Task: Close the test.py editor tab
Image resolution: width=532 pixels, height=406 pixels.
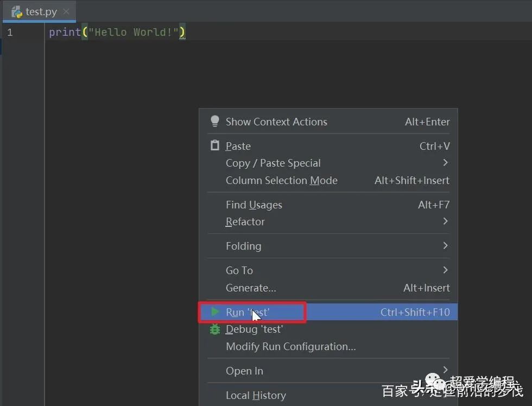Action: coord(66,12)
